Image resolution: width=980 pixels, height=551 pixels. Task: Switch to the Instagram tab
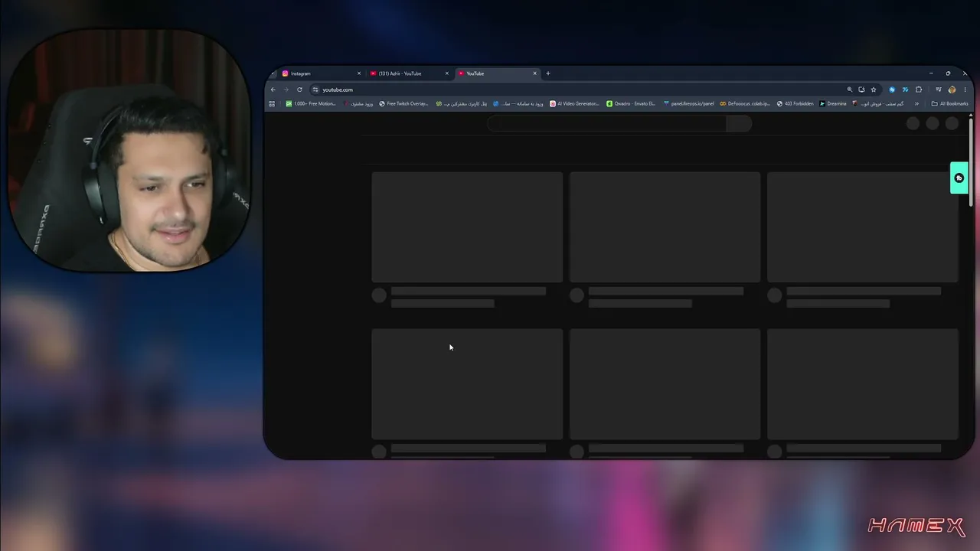click(321, 73)
